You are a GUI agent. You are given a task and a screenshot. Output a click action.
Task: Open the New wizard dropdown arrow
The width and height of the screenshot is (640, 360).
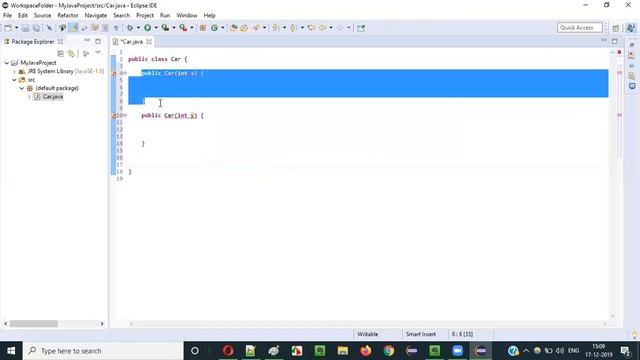pyautogui.click(x=17, y=28)
